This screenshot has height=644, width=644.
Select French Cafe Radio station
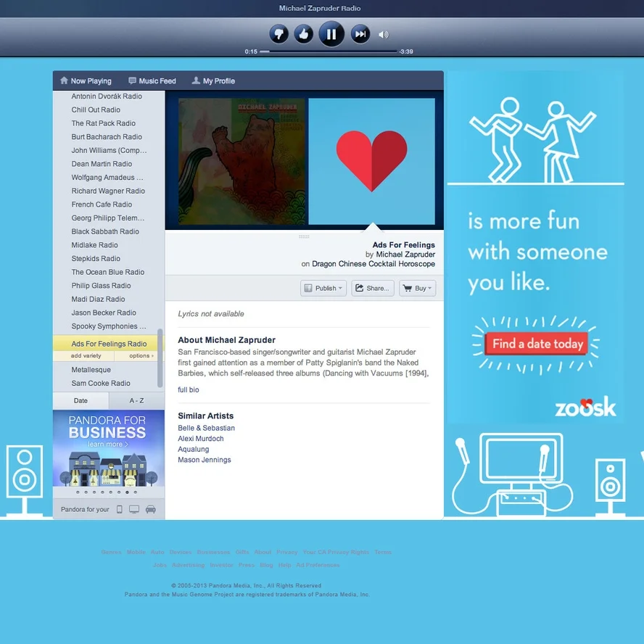[102, 205]
